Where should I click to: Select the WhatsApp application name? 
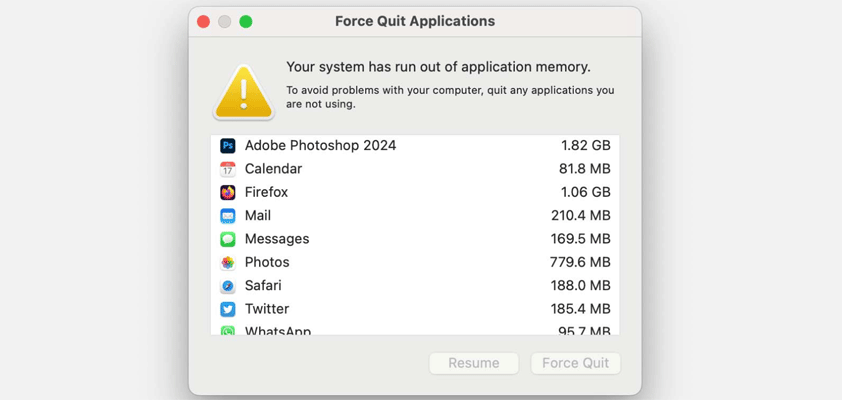(x=278, y=330)
